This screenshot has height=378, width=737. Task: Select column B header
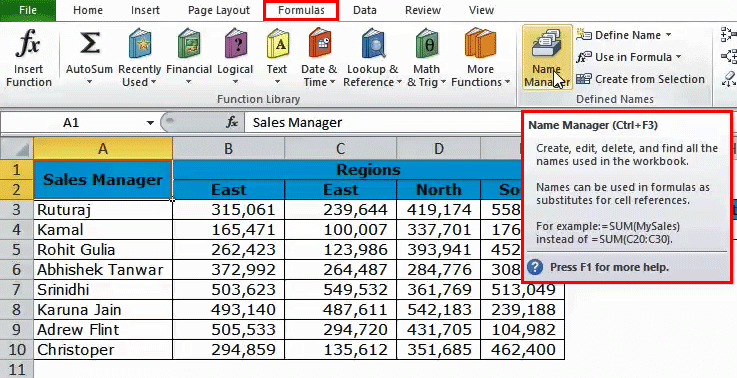(228, 149)
